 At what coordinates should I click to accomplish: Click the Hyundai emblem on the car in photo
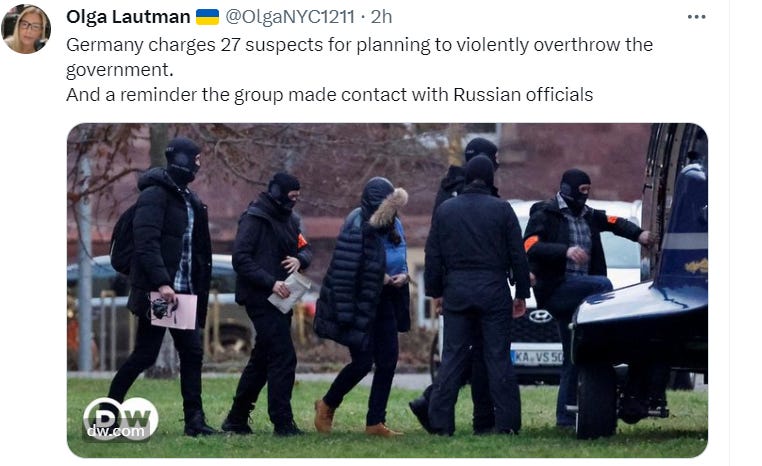(x=540, y=316)
